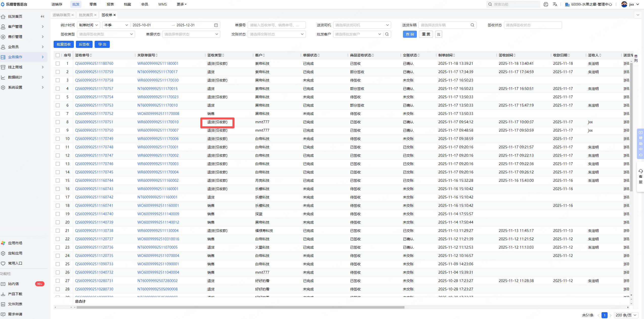Open receipt link QS6009902511180760
This screenshot has width=644, height=319.
94,64
